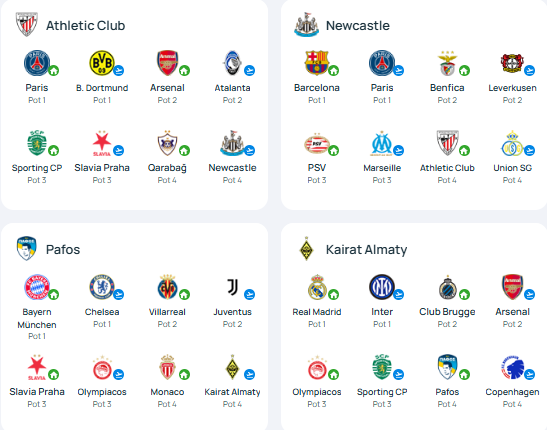This screenshot has width=547, height=430.
Task: Click Inter crest in Kairat Almaty card
Action: click(382, 287)
